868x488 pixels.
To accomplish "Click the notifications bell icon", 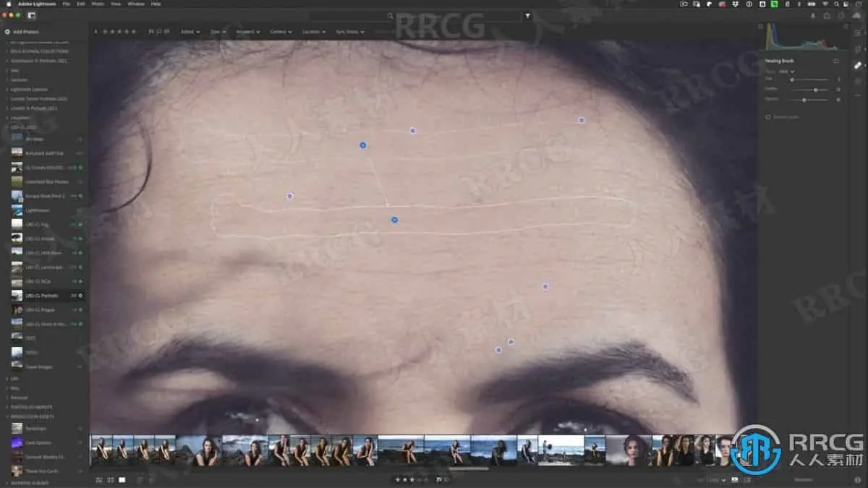I will pyautogui.click(x=812, y=15).
